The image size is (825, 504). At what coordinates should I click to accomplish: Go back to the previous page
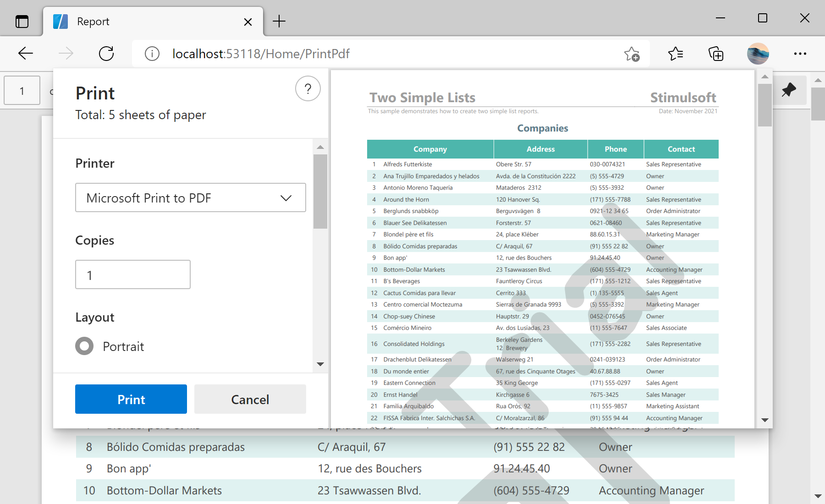tap(26, 54)
